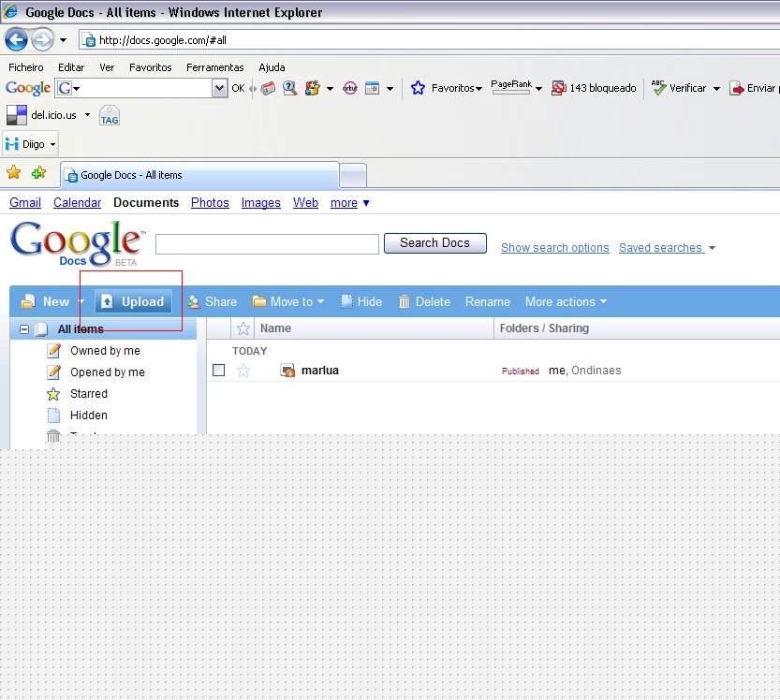Click the Share toolbar button
Screen dimensions: 780x700
click(213, 301)
